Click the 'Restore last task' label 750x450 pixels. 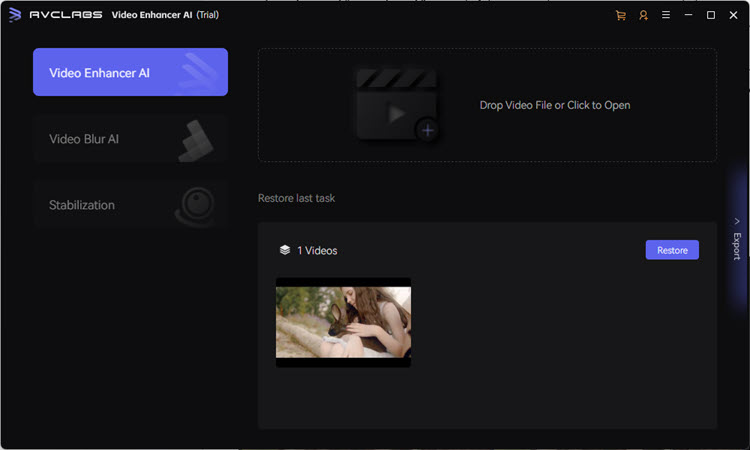click(296, 198)
